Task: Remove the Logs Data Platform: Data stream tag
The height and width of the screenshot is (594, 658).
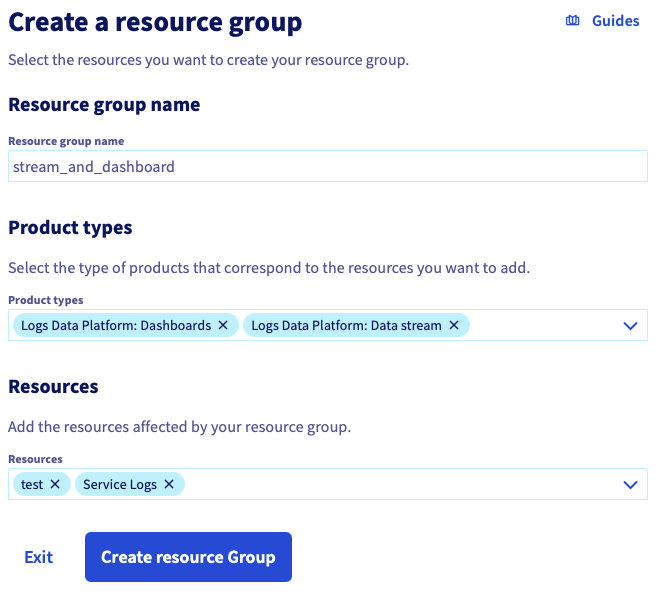Action: tap(454, 325)
